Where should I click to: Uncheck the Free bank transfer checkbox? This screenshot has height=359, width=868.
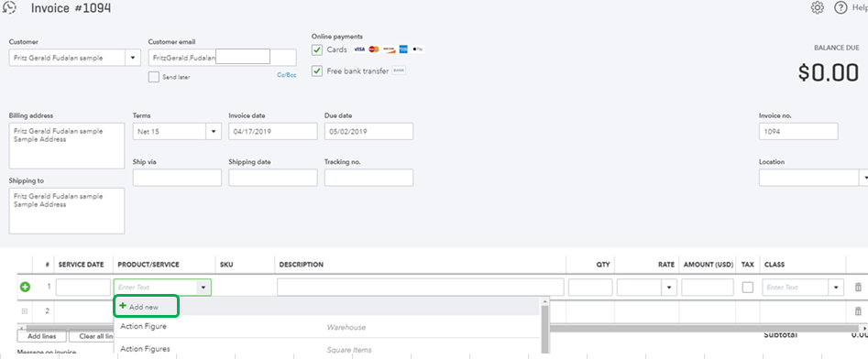click(316, 71)
